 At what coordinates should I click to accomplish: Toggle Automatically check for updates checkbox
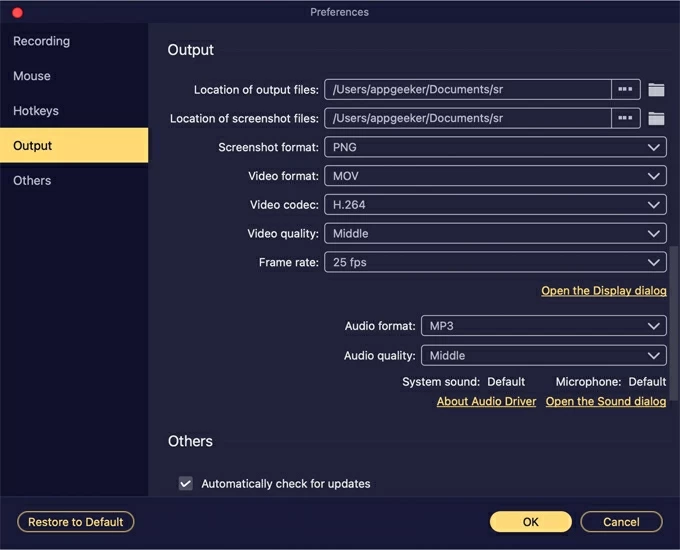(186, 484)
